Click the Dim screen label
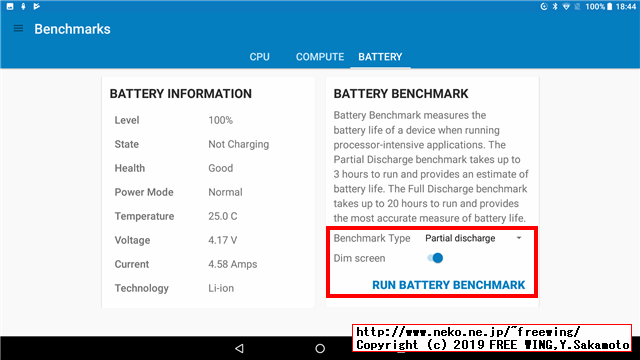Image resolution: width=640 pixels, height=360 pixels. tap(359, 258)
